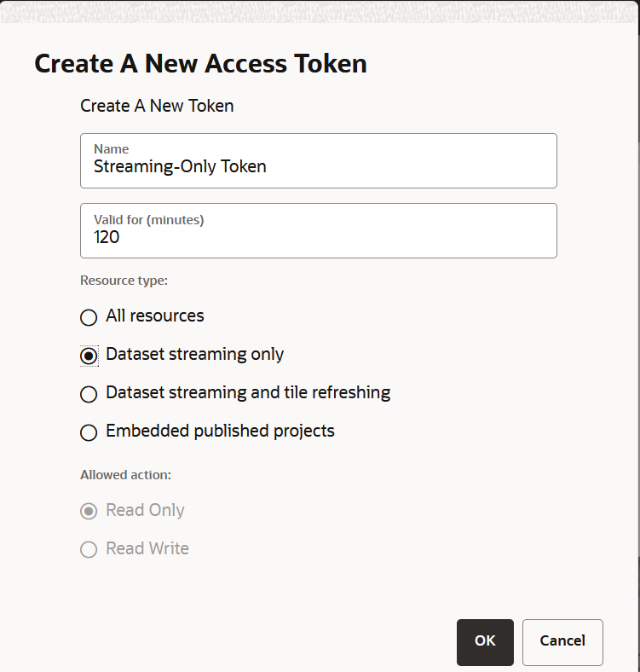Confirm token creation with OK button
Viewport: 640px width, 672px height.
[485, 641]
